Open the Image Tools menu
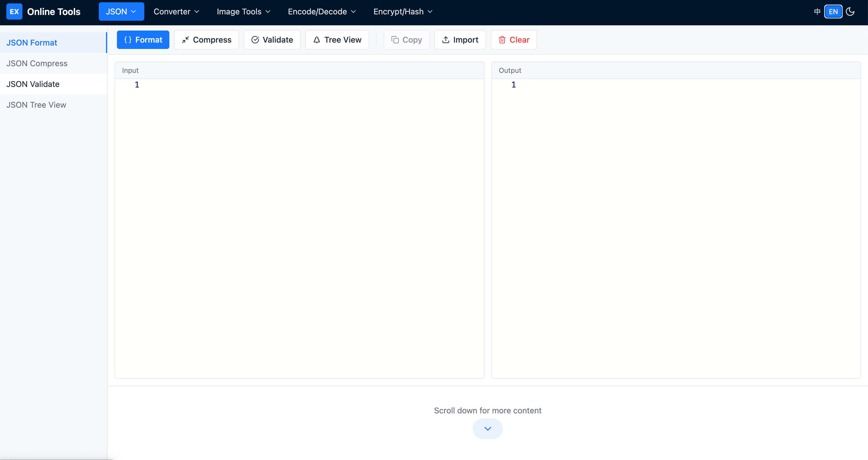 243,11
